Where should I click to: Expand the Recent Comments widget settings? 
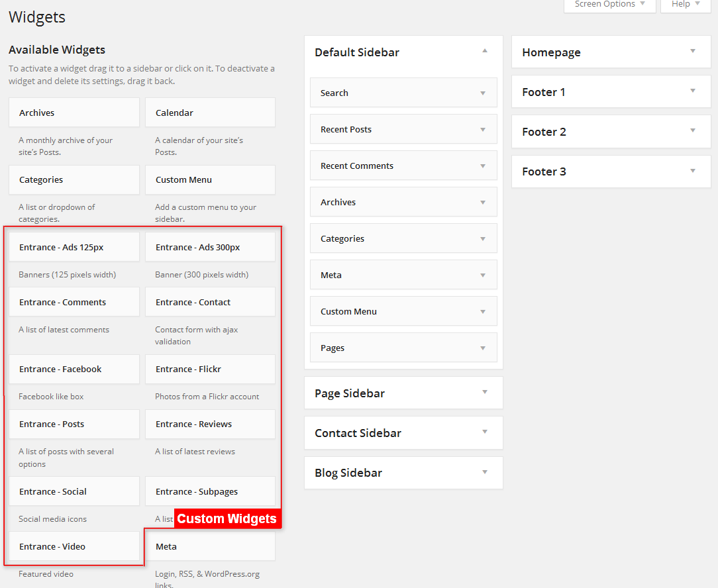point(483,166)
